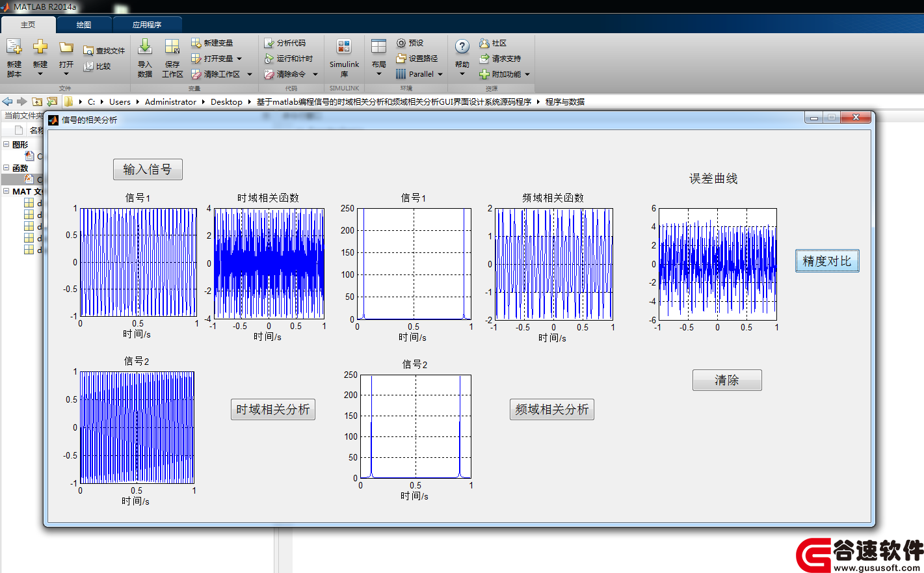The image size is (924, 573).
Task: Click Set Path (设置路径)
Action: coord(417,59)
